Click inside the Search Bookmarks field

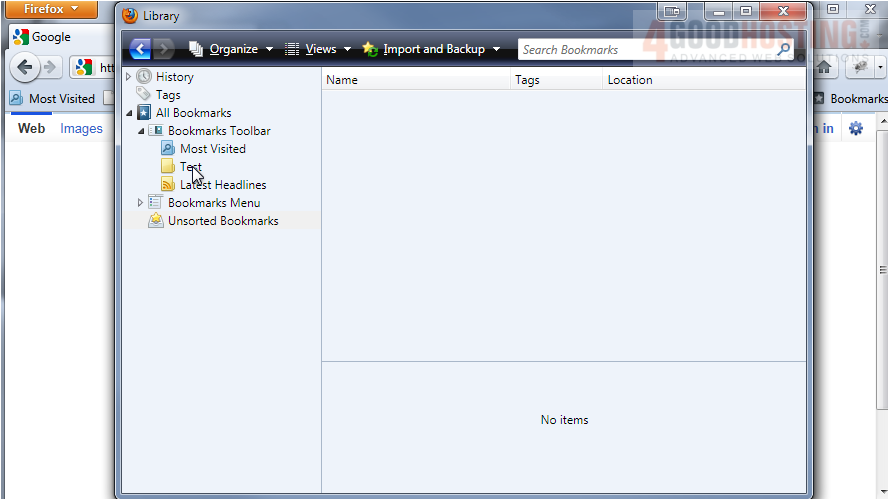click(x=645, y=49)
